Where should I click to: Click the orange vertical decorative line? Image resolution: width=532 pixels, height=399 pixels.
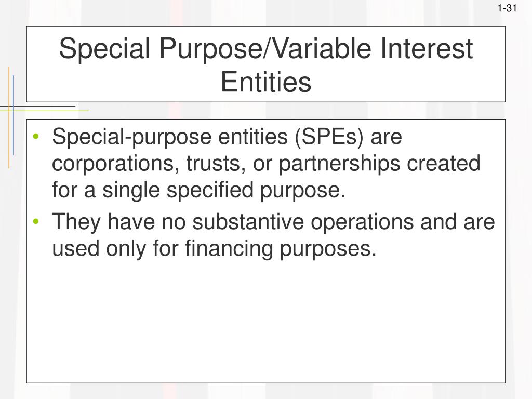pyautogui.click(x=9, y=117)
